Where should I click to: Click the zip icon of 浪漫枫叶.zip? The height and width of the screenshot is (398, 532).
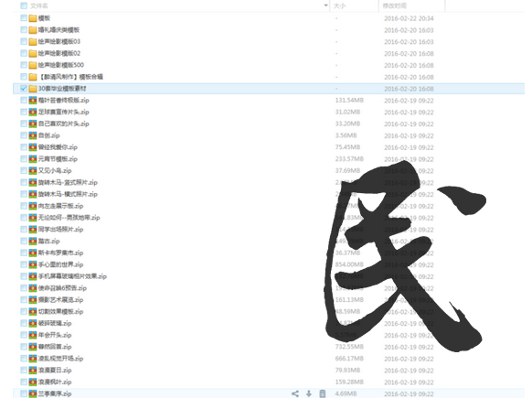[33, 382]
